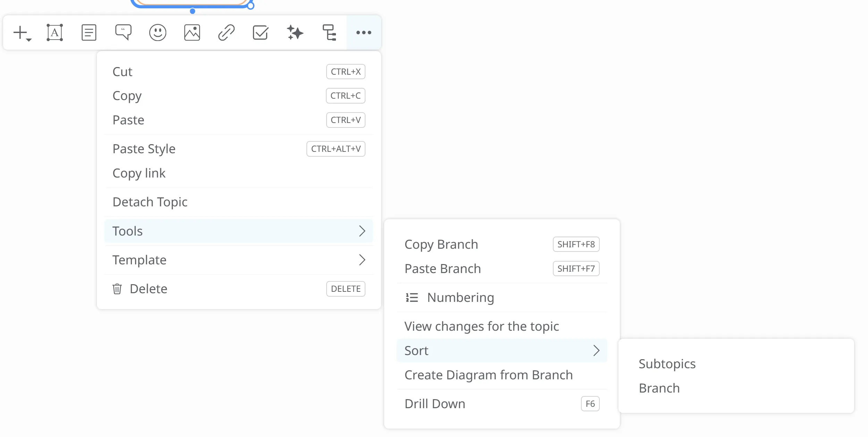Open the notes icon in toolbar
868x437 pixels.
pyautogui.click(x=89, y=33)
